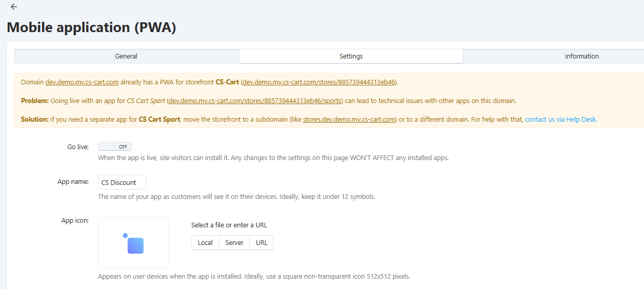Screen dimensions: 644x289
Task: Click the blue app icon preview image
Action: (x=133, y=243)
